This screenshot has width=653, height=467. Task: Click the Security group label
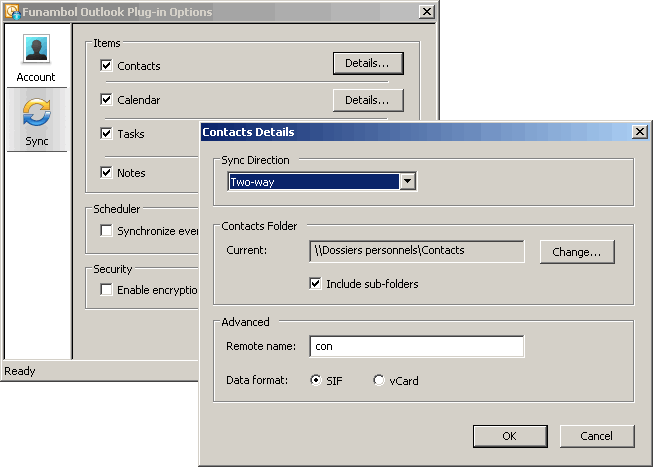(112, 269)
